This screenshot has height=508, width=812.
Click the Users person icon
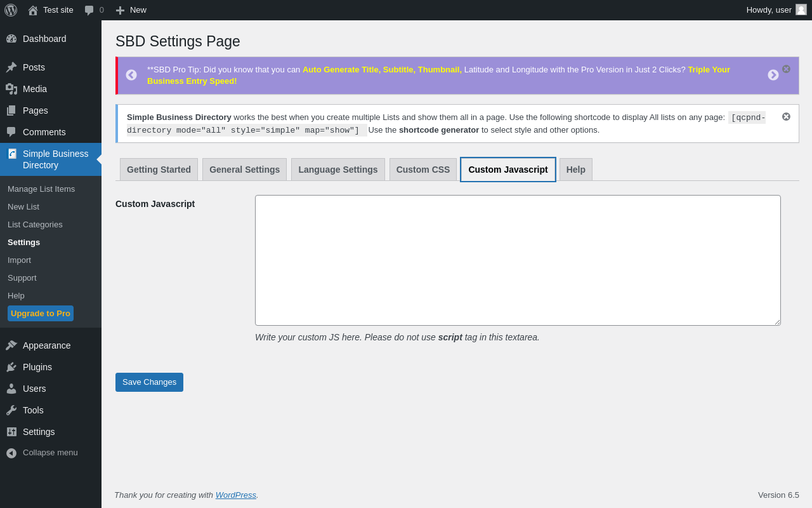(x=11, y=389)
